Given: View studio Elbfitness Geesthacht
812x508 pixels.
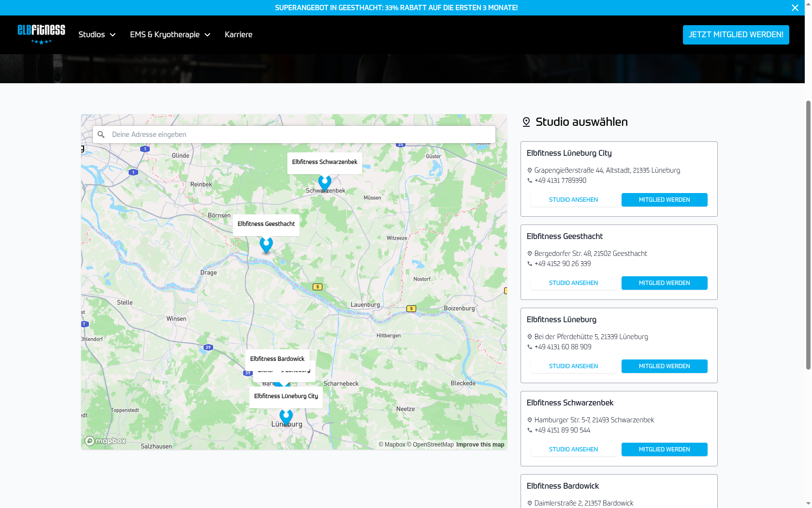Looking at the screenshot, I should click(573, 283).
